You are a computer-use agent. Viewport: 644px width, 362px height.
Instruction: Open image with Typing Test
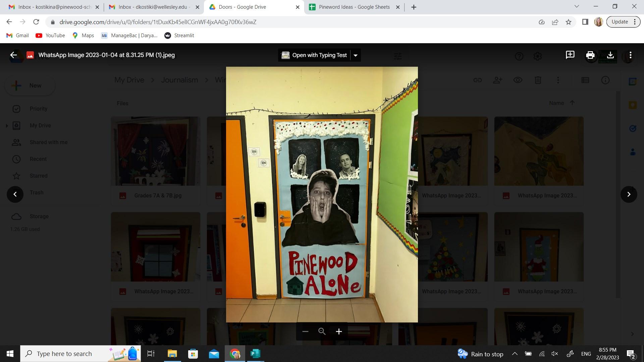coord(314,55)
